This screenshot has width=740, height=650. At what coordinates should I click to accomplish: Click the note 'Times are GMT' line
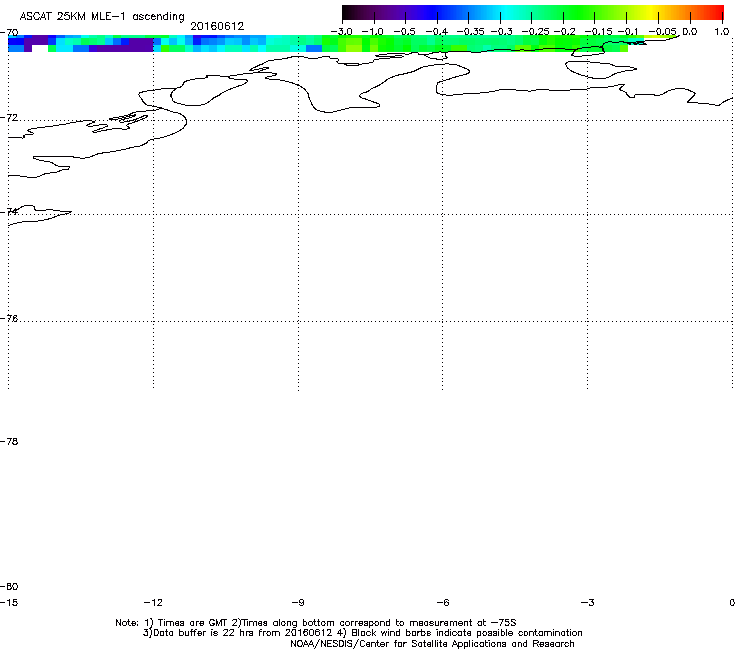tap(316, 623)
